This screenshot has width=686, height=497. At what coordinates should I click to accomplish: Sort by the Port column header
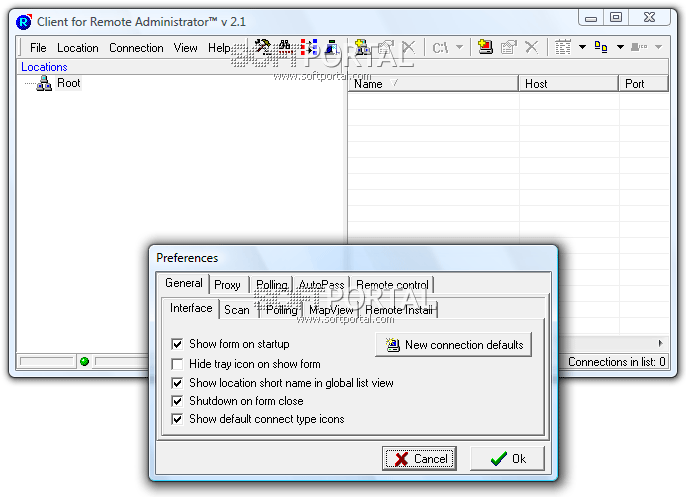point(644,84)
